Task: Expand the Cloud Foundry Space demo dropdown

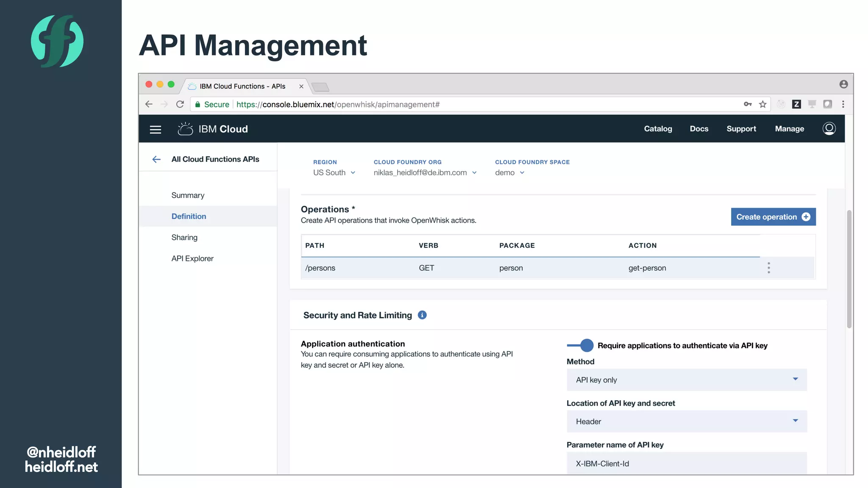Action: (x=510, y=172)
